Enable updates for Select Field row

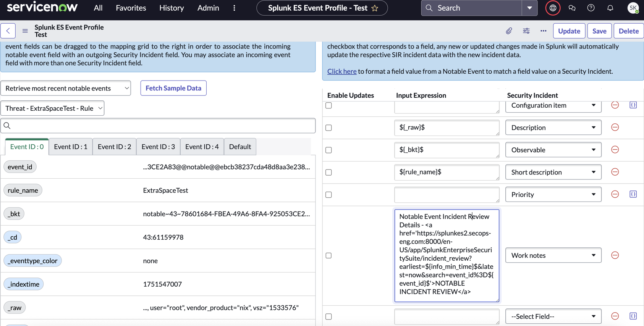328,316
